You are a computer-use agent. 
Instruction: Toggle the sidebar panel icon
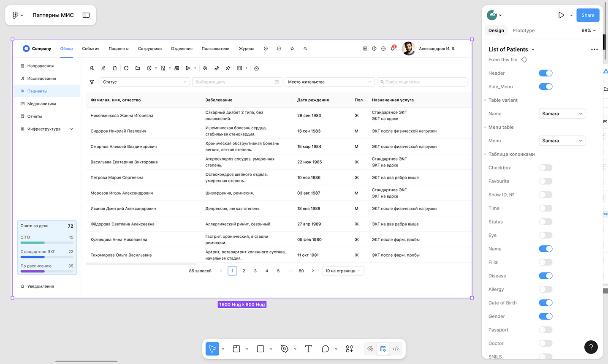(x=86, y=15)
